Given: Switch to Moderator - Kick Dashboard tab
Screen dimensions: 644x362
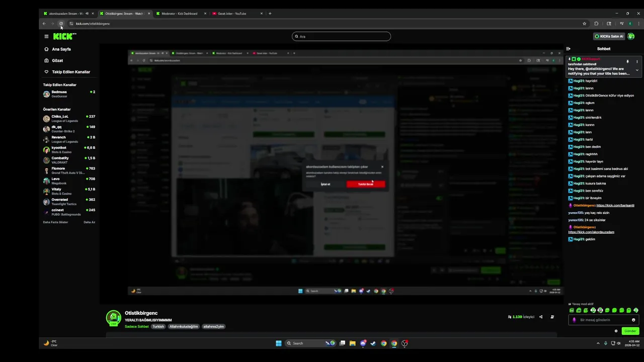Looking at the screenshot, I should coord(180,14).
